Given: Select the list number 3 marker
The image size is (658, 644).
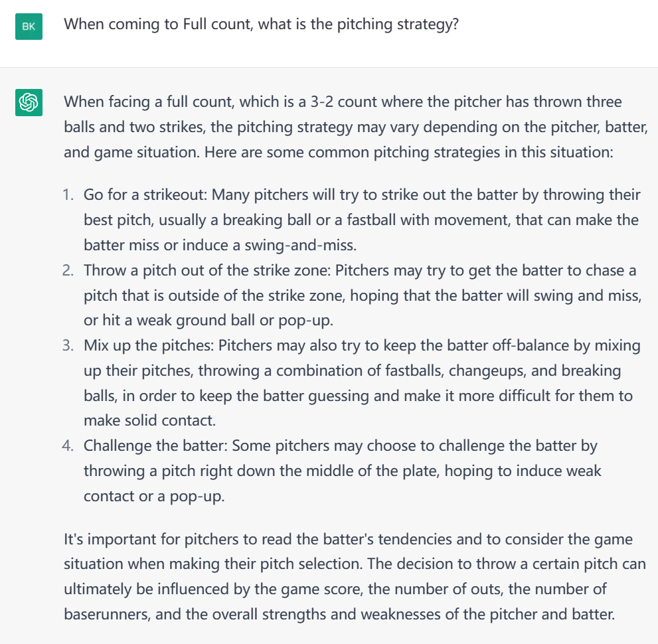Looking at the screenshot, I should pyautogui.click(x=68, y=346).
